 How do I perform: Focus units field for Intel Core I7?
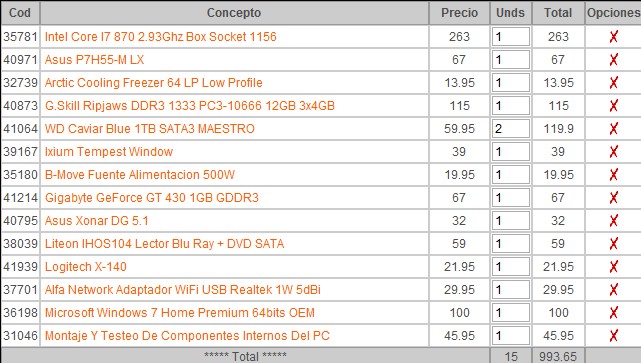point(511,37)
